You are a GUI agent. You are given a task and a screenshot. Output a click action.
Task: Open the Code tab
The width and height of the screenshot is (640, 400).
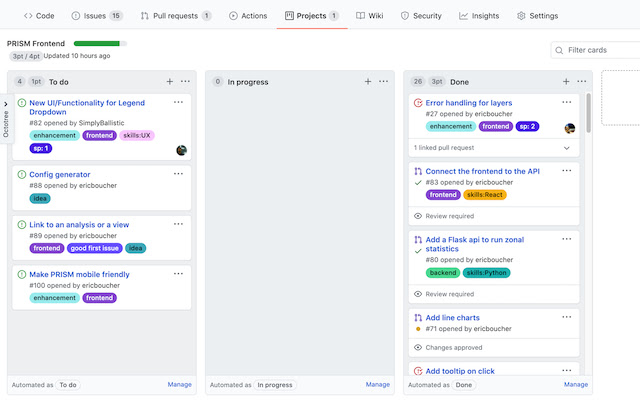click(x=39, y=16)
